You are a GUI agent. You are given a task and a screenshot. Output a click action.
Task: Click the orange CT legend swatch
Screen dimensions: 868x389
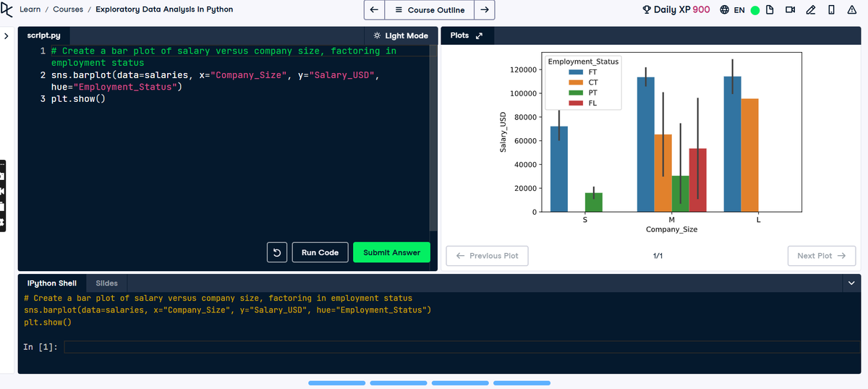(x=576, y=82)
